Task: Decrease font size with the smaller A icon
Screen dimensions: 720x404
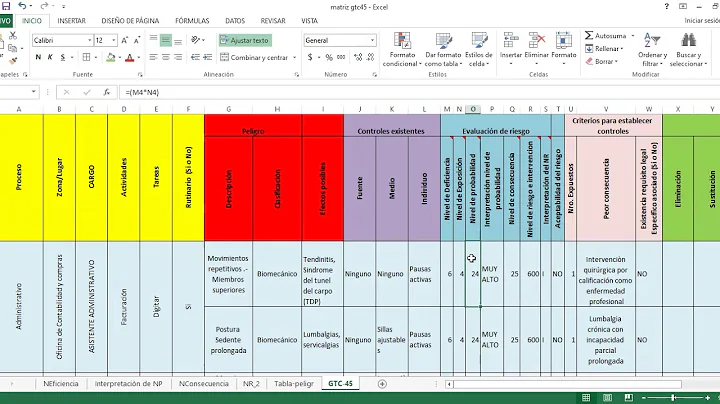Action: (x=136, y=40)
